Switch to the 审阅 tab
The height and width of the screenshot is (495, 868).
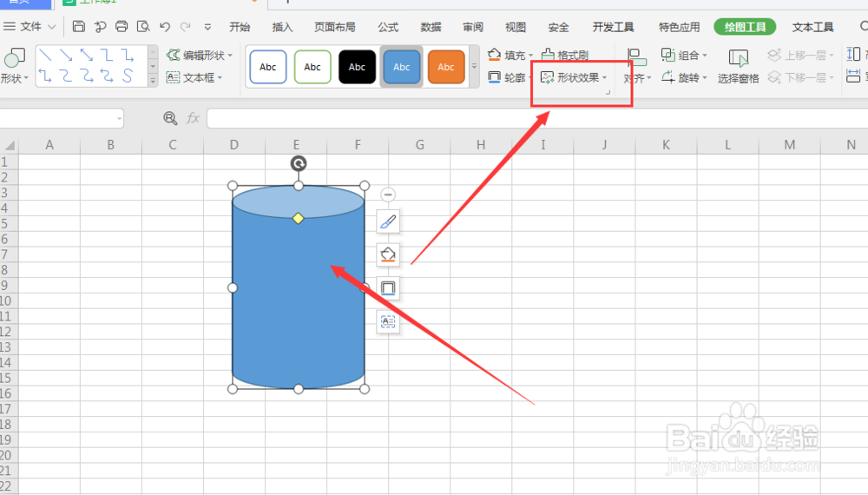(473, 27)
